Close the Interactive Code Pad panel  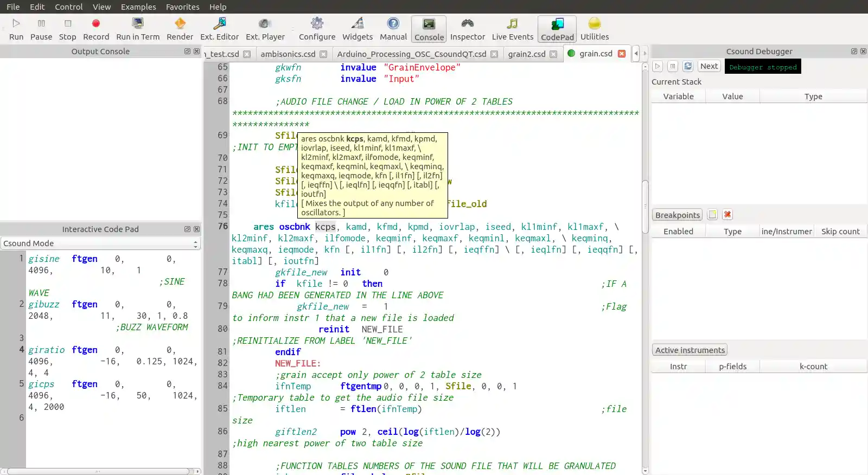pos(196,229)
